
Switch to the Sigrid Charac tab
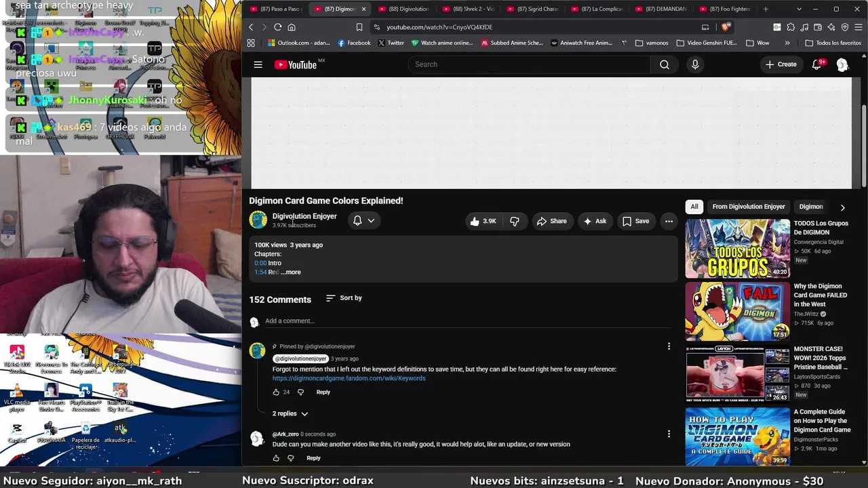[533, 9]
